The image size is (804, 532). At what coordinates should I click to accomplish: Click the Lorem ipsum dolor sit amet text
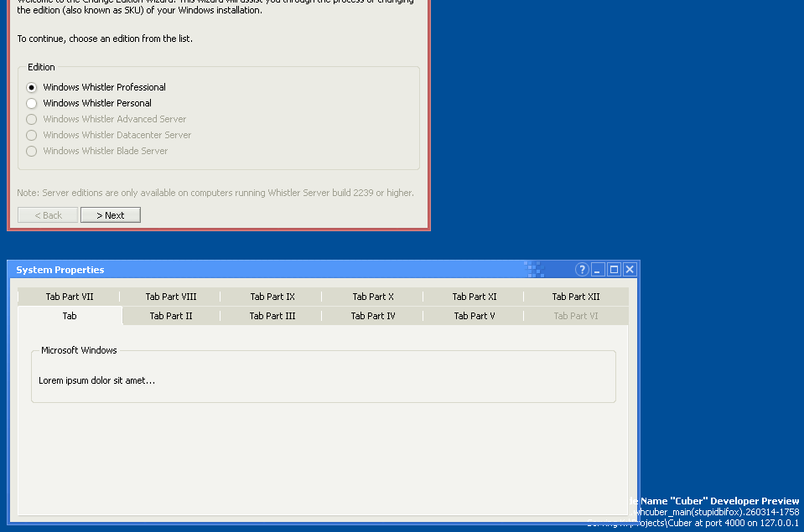96,380
